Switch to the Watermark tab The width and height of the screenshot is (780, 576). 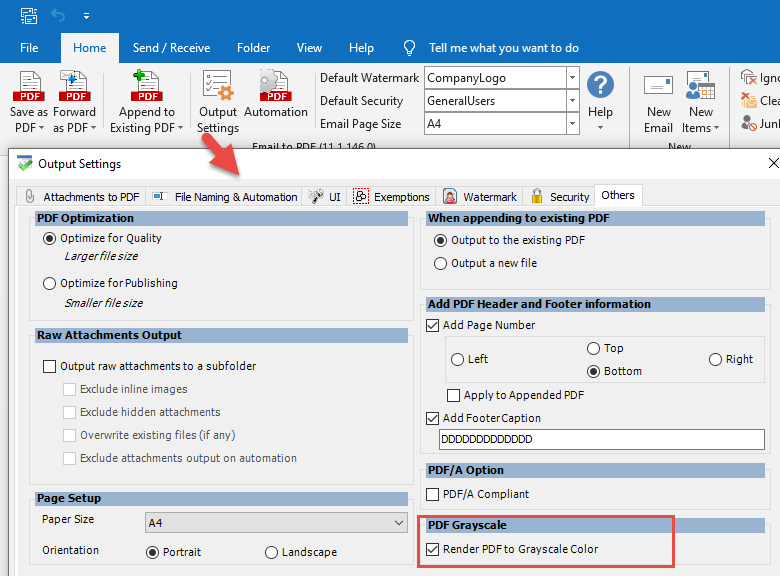pyautogui.click(x=480, y=197)
